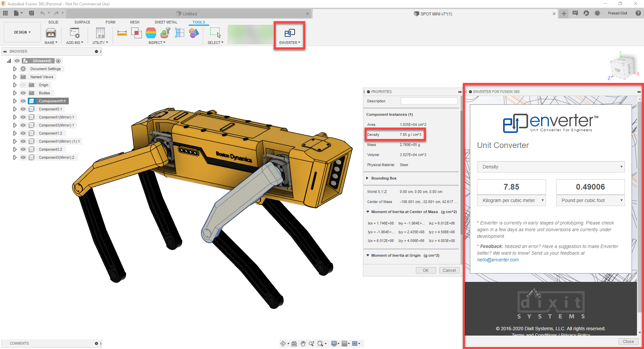The image size is (644, 349).
Task: Click the Zoom magnifier tool
Action: pos(312,343)
